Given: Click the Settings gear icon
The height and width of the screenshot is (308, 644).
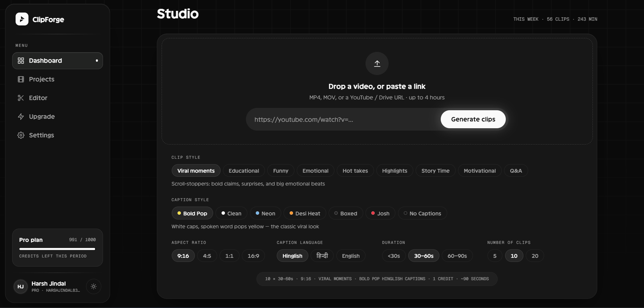Looking at the screenshot, I should coord(21,135).
